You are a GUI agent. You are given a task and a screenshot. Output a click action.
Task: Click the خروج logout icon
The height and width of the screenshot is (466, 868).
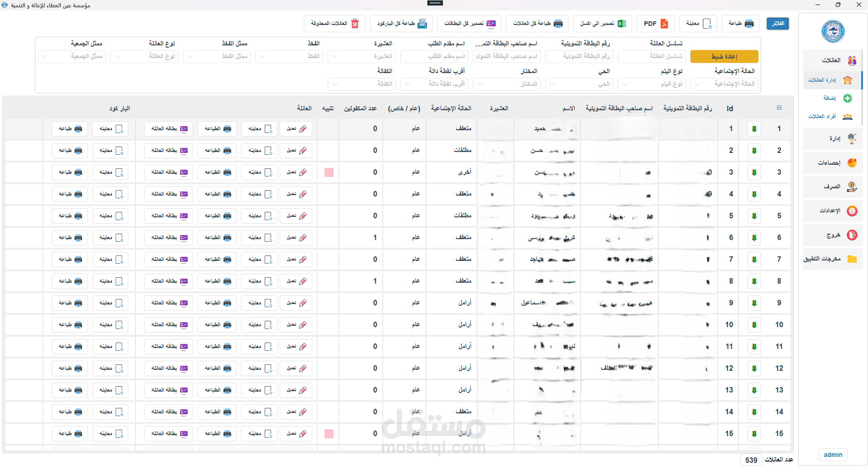[x=852, y=235]
